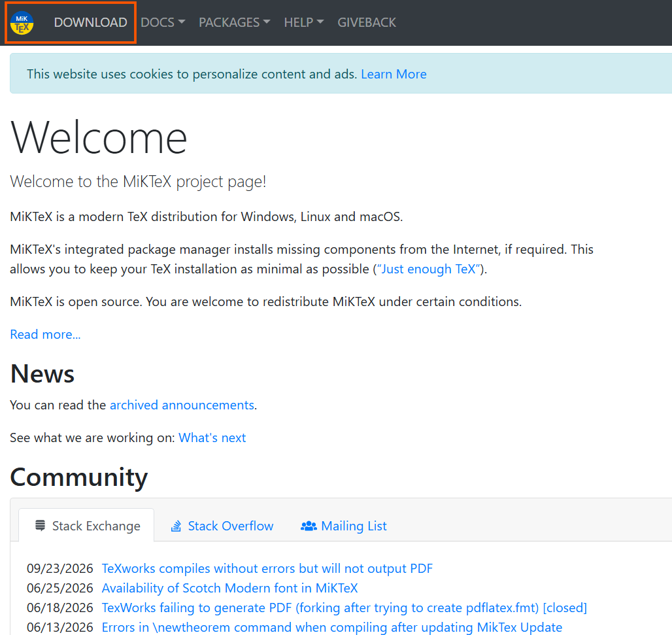Open "Availability of Scotch Modern font" question
Image resolution: width=672 pixels, height=635 pixels.
pyautogui.click(x=229, y=589)
